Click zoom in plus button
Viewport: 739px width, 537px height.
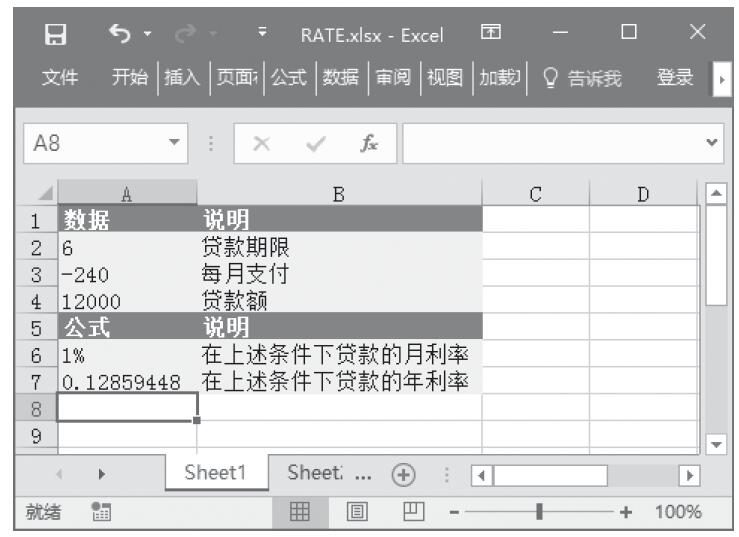(626, 512)
